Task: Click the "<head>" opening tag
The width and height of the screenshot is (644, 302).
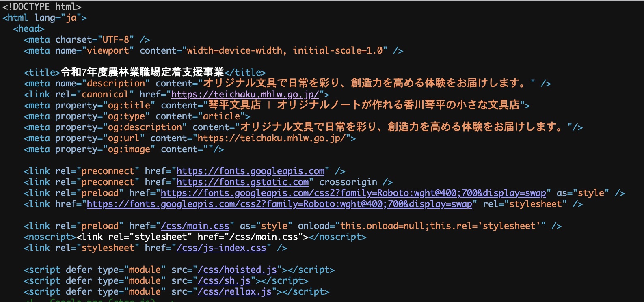Action: pyautogui.click(x=29, y=29)
